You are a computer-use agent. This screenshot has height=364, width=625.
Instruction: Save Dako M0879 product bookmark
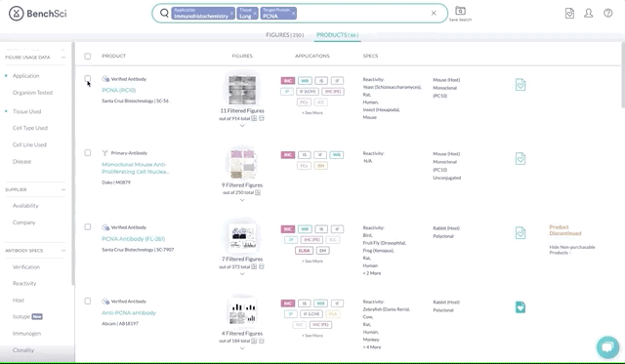(x=521, y=158)
